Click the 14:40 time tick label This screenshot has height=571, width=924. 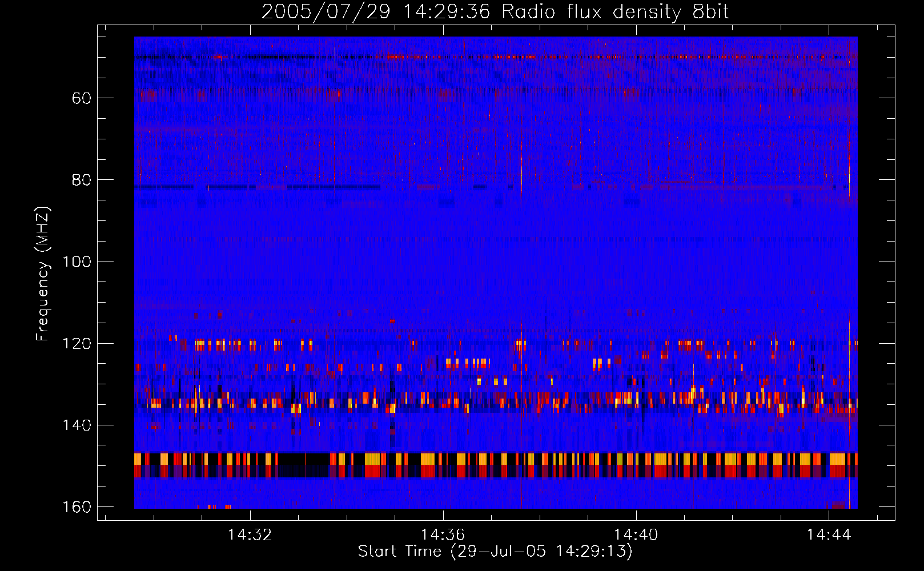click(636, 535)
